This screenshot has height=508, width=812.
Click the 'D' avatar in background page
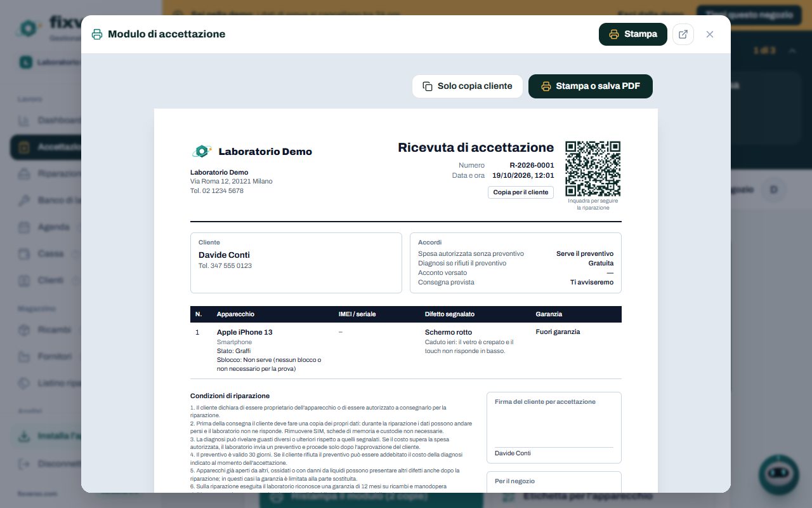pyautogui.click(x=773, y=189)
